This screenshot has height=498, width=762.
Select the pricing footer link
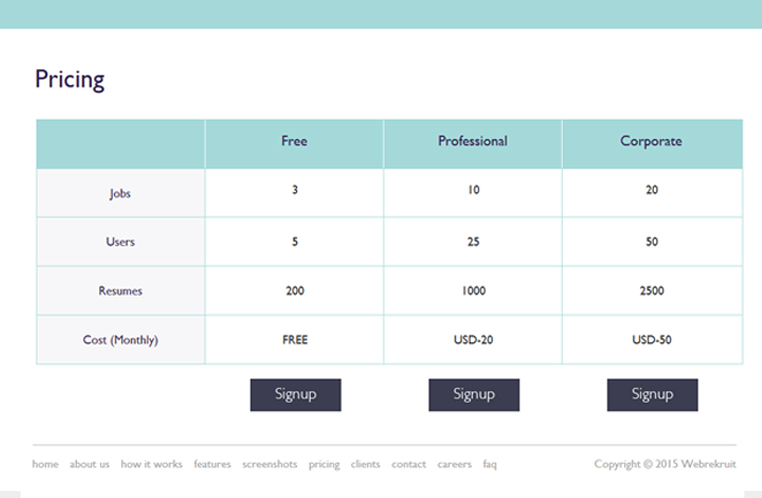click(x=324, y=464)
